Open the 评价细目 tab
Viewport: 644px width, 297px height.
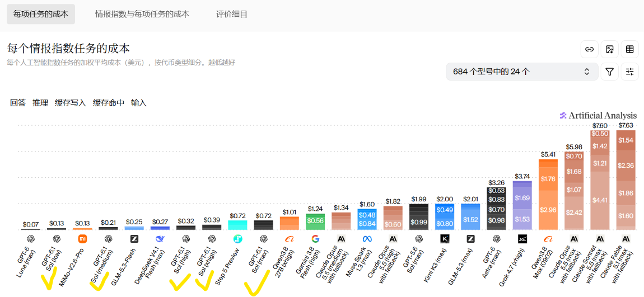coord(232,15)
